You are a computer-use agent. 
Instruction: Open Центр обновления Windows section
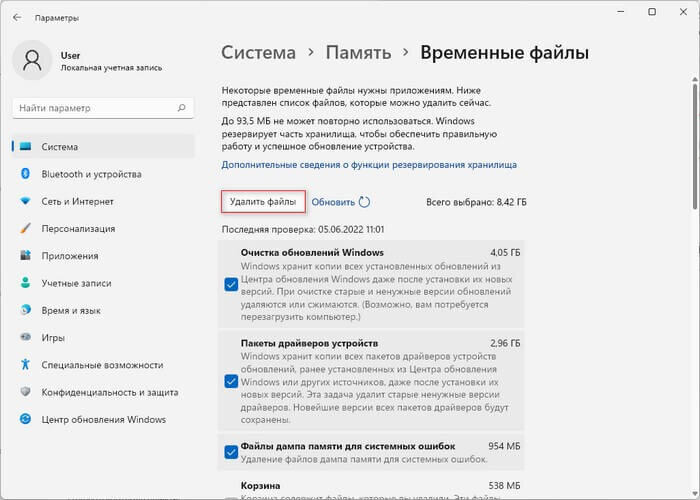coord(103,419)
